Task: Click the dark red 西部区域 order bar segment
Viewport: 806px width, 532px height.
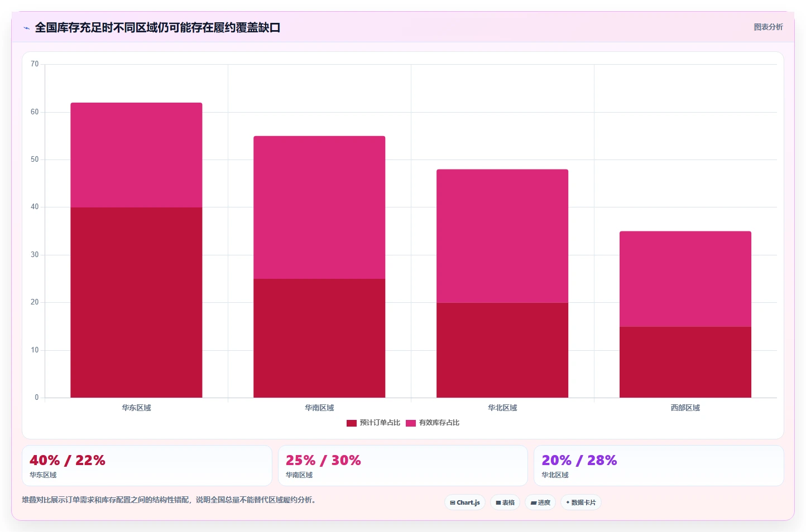Action: click(x=685, y=362)
